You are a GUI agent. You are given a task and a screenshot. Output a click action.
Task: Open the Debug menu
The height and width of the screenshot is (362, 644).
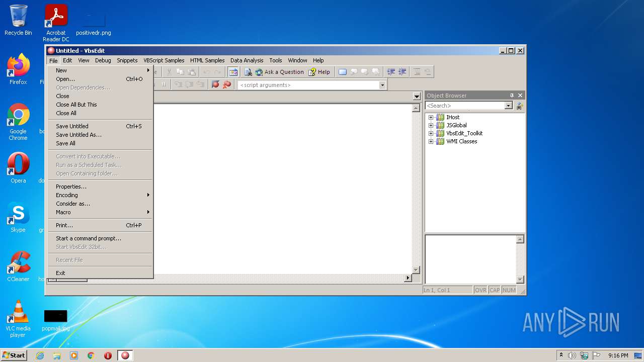(x=103, y=60)
